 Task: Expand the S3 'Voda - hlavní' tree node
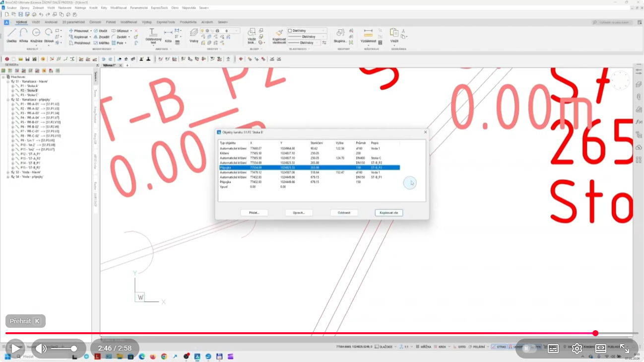click(8, 172)
